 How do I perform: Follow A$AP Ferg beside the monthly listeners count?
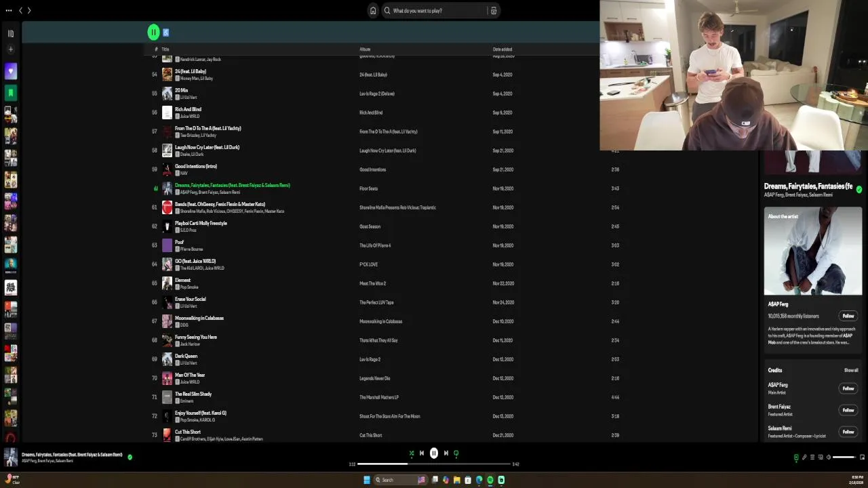(x=848, y=316)
